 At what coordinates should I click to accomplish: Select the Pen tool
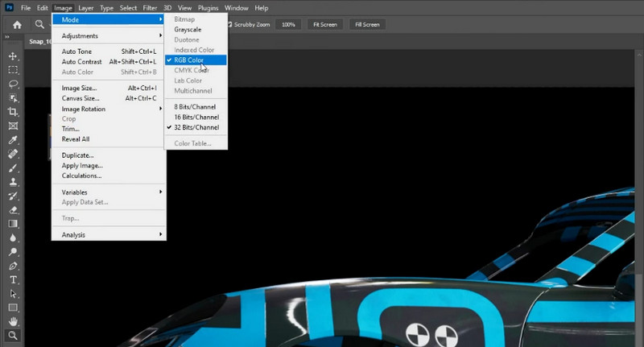click(x=13, y=266)
